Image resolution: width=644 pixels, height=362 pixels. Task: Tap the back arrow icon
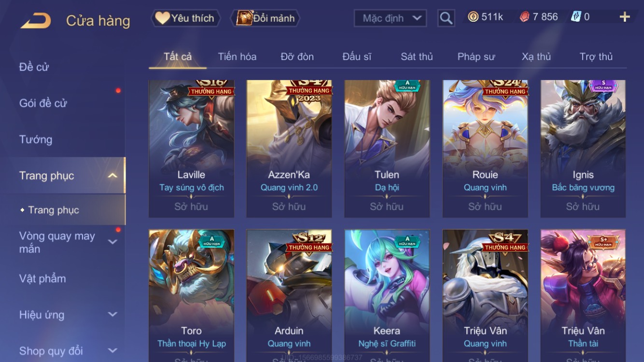coord(36,21)
